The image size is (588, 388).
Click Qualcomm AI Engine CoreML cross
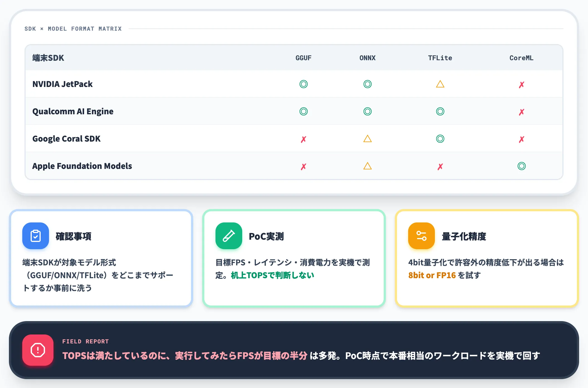521,112
